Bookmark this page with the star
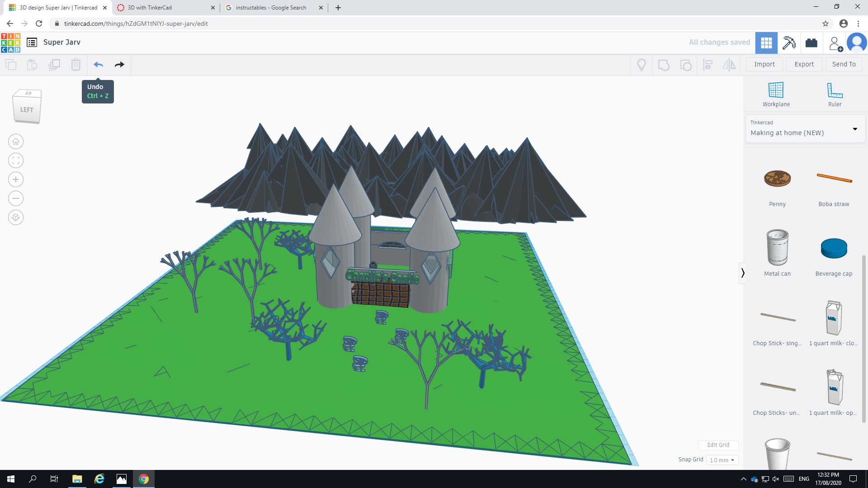Image resolution: width=868 pixels, height=488 pixels. [x=826, y=23]
